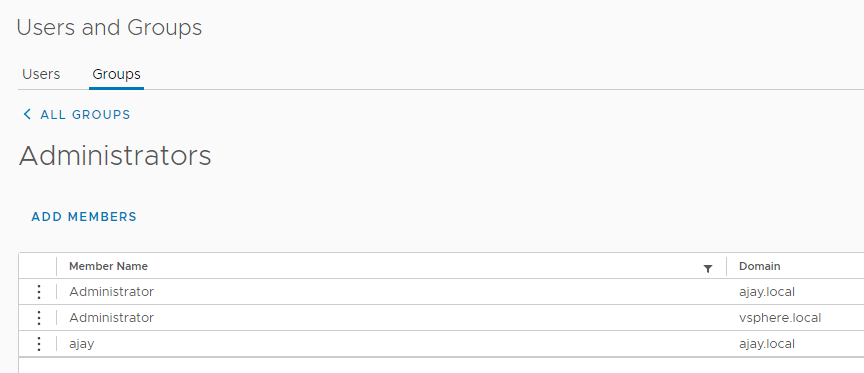Click the Member Name filter icon
Image resolution: width=864 pixels, height=373 pixels.
point(708,268)
